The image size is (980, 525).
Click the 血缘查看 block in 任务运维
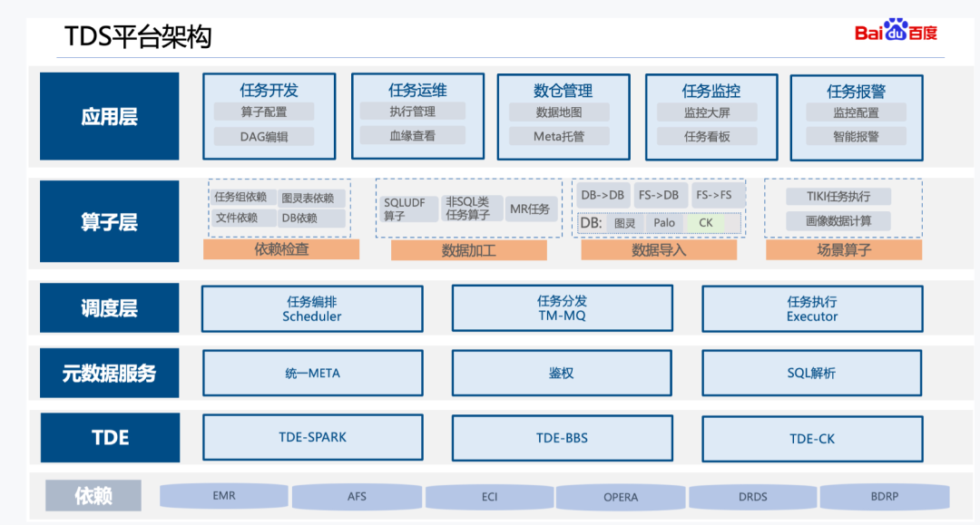point(416,136)
